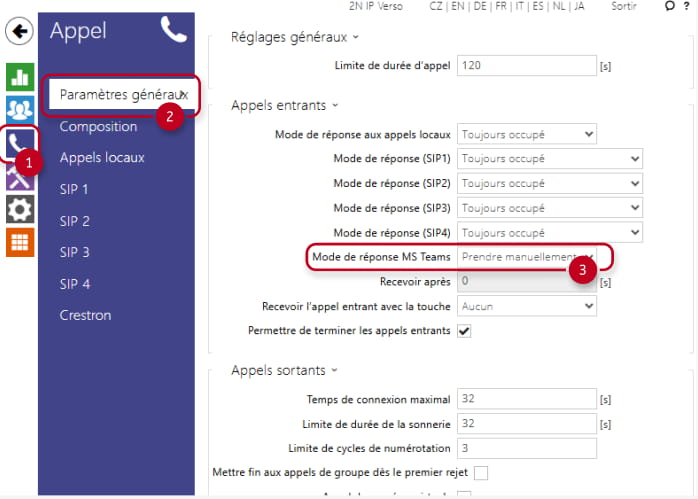Open the Services tools icon

(x=20, y=178)
